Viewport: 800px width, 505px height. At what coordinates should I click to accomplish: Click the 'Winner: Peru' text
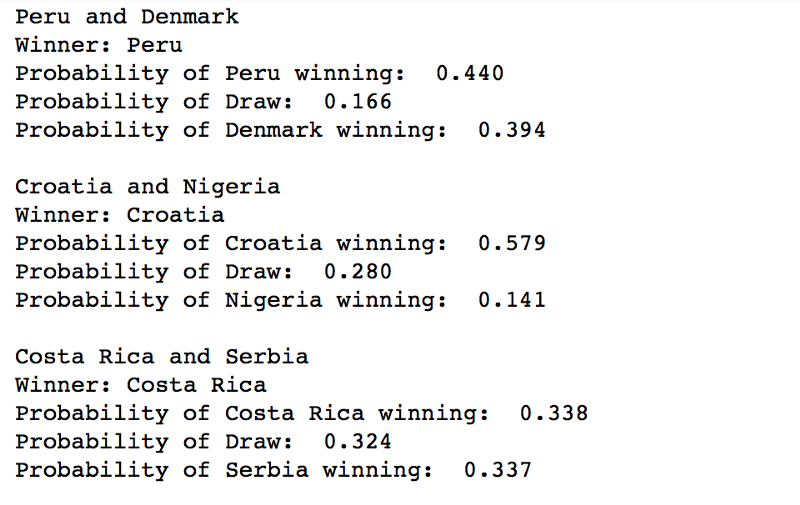(x=98, y=45)
